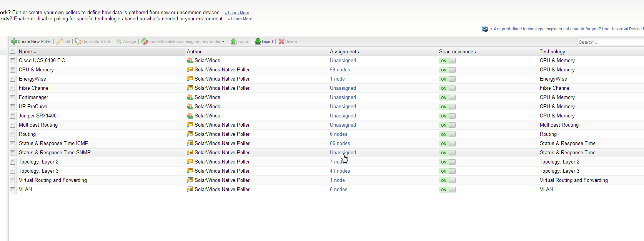Check the CPU & Memory row checkbox
The height and width of the screenshot is (241, 644).
point(13,70)
